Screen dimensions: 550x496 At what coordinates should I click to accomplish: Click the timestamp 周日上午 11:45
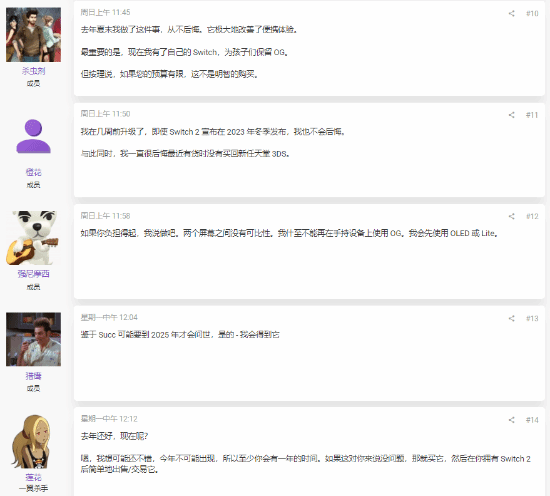[105, 12]
